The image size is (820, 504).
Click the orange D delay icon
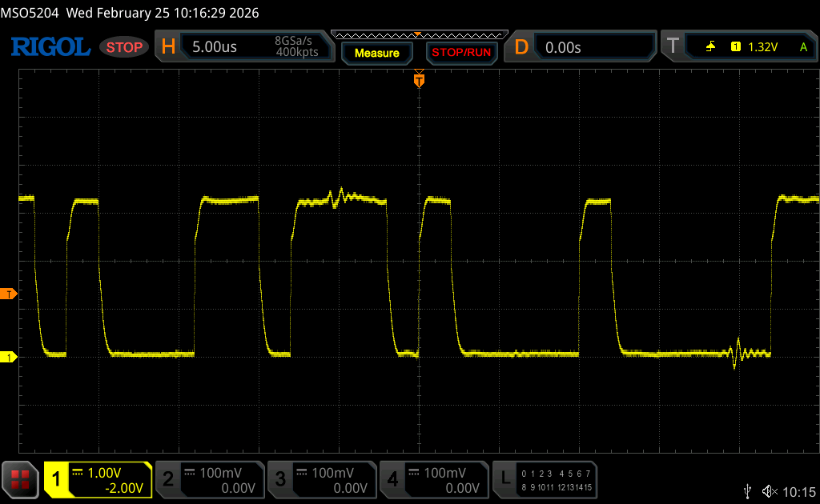(521, 47)
